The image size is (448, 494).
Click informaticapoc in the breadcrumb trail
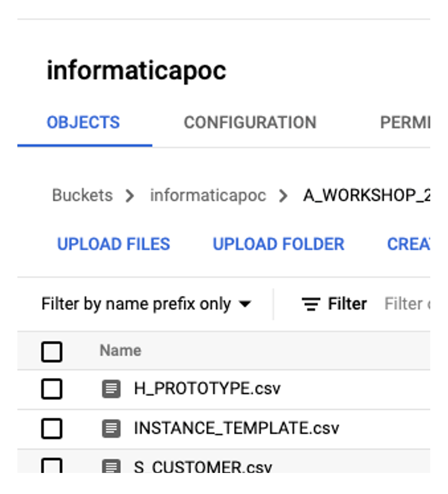point(208,195)
